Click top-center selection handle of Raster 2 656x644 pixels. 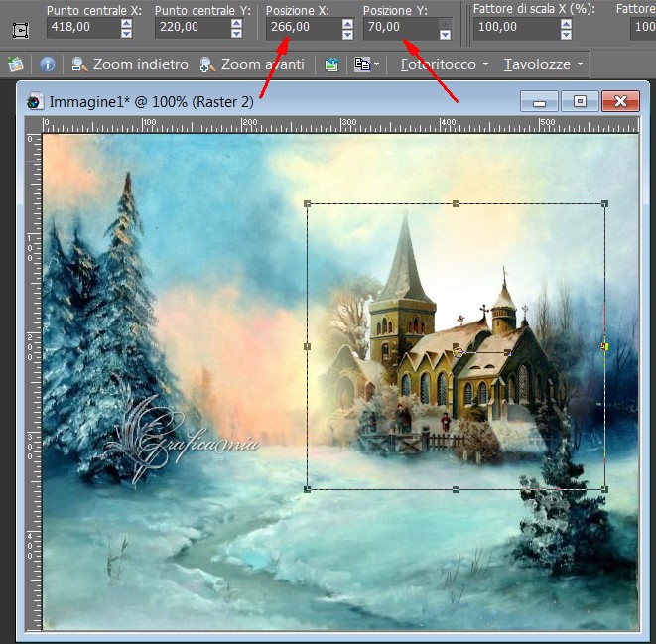[x=456, y=204]
